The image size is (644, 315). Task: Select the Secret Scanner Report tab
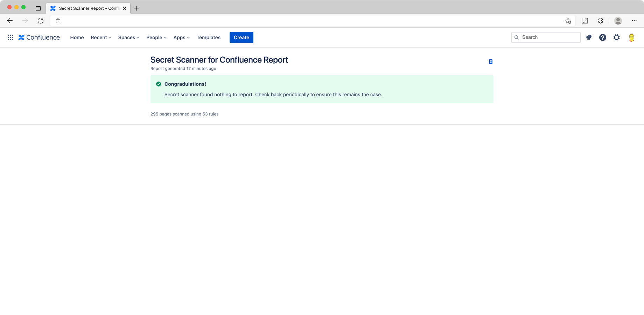pos(88,8)
